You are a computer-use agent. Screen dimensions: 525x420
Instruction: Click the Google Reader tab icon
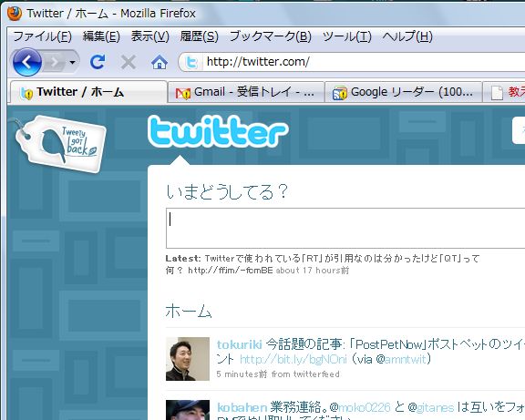(340, 93)
